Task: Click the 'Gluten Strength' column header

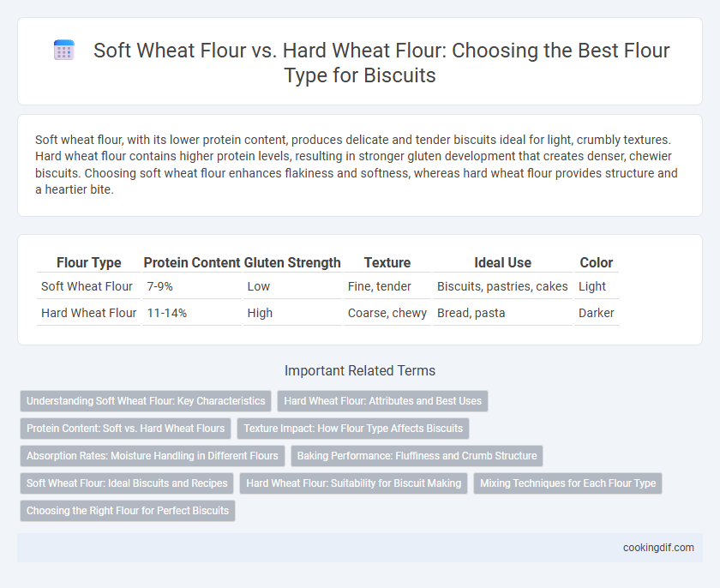Action: [292, 262]
